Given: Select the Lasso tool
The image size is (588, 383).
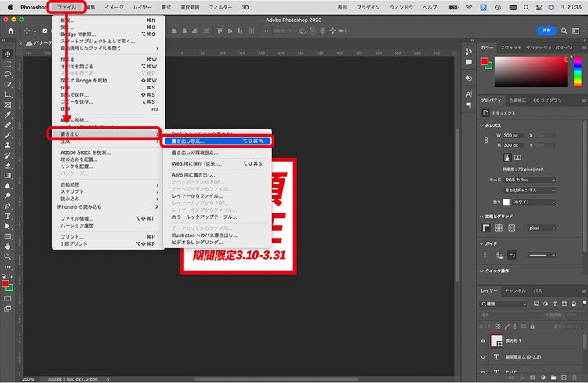Looking at the screenshot, I should click(x=8, y=75).
